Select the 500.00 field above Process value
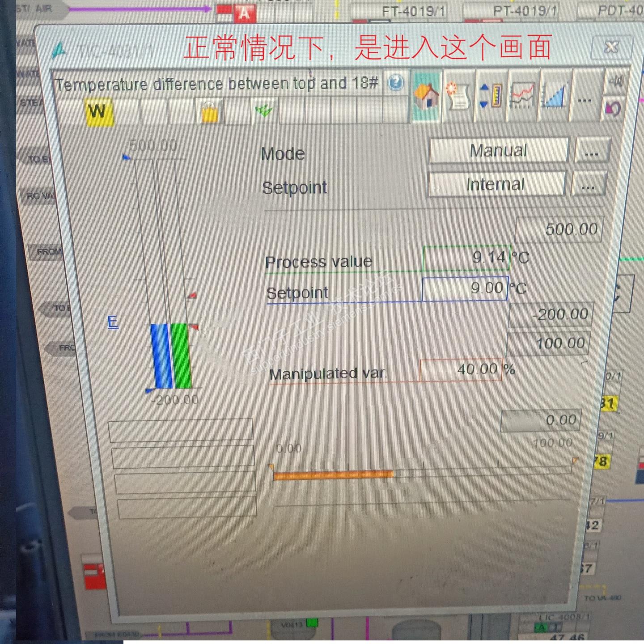Image resolution: width=644 pixels, height=644 pixels. pyautogui.click(x=559, y=229)
